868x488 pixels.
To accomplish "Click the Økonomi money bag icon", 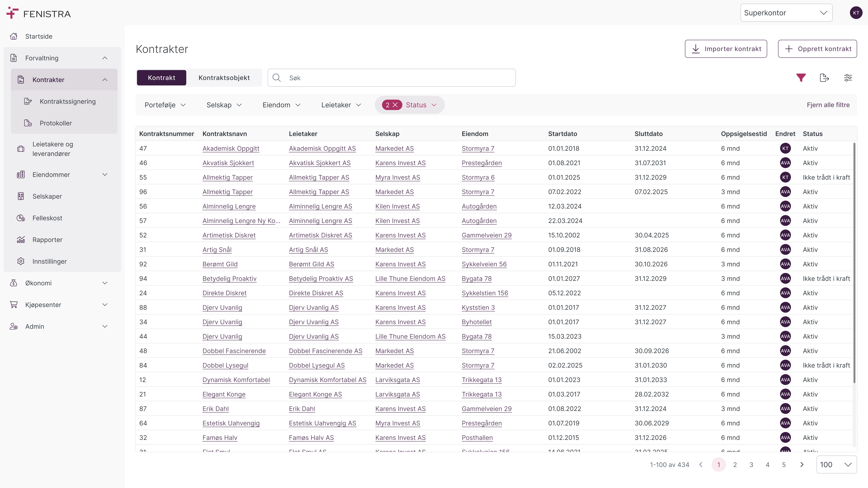I will pyautogui.click(x=14, y=283).
